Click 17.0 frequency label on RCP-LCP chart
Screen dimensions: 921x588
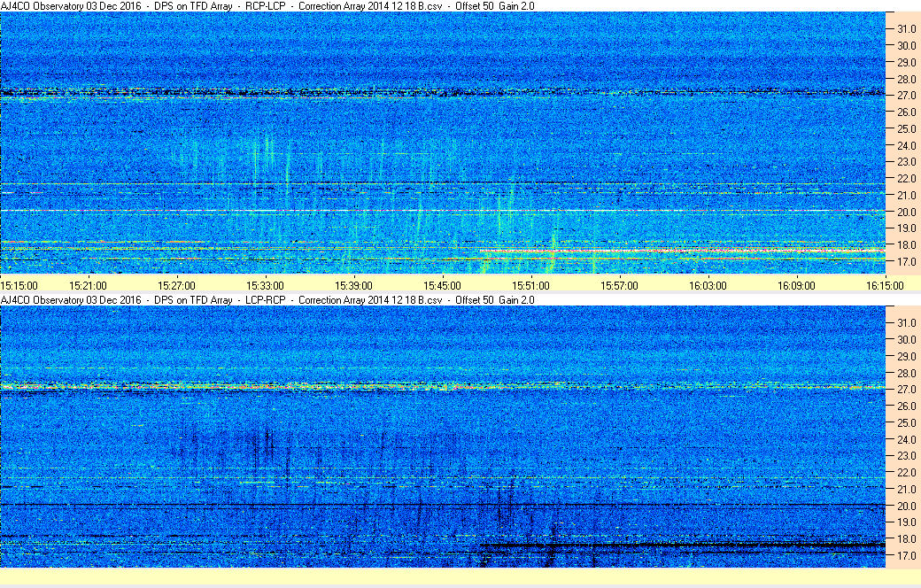pos(906,261)
